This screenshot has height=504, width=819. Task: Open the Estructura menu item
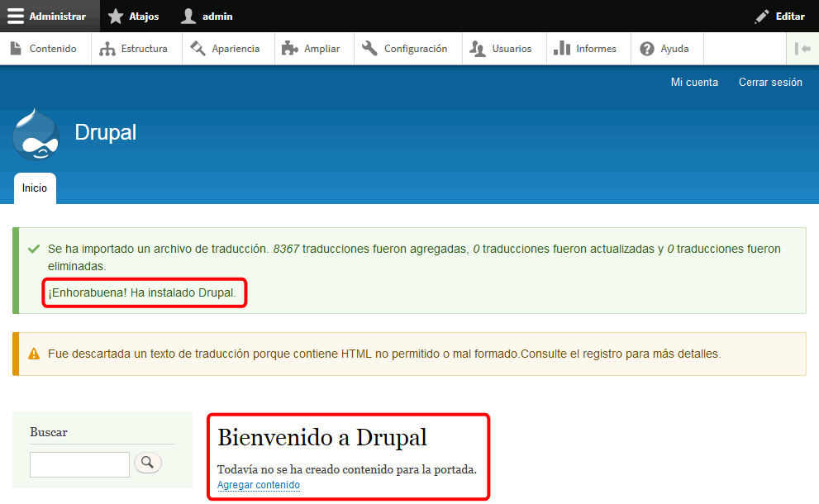point(137,49)
